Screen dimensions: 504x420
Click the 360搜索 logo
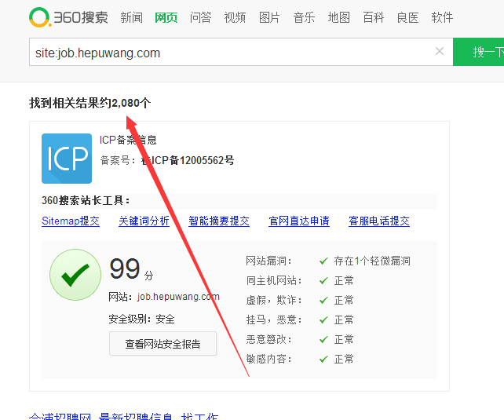pyautogui.click(x=68, y=17)
